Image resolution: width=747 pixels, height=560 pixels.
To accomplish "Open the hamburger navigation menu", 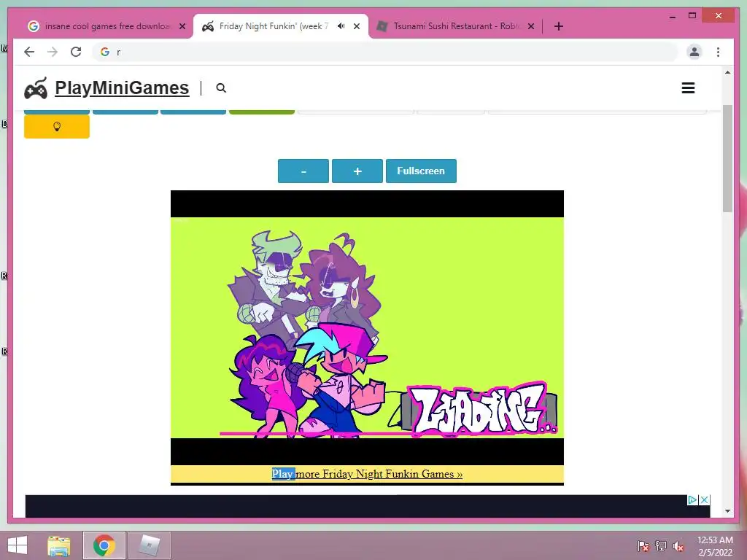I will click(x=688, y=88).
